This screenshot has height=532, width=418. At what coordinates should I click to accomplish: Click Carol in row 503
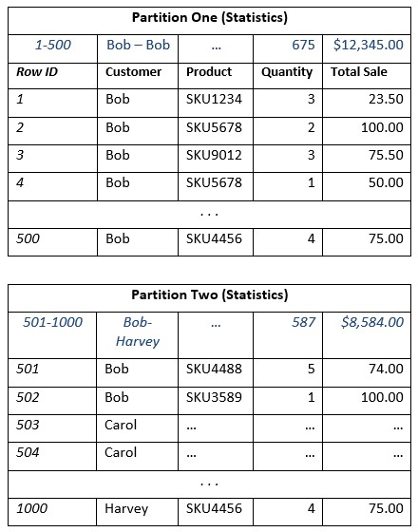tap(121, 425)
